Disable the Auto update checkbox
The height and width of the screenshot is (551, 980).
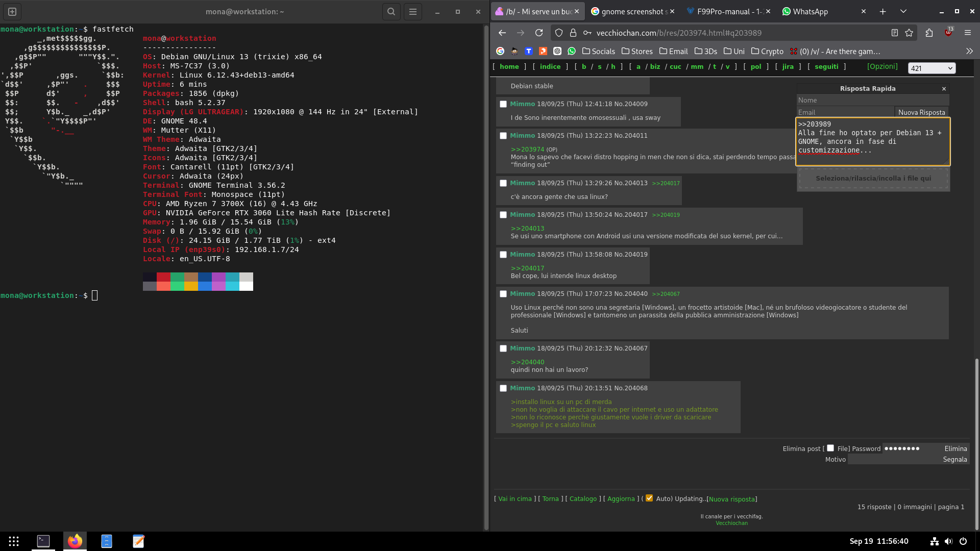649,498
